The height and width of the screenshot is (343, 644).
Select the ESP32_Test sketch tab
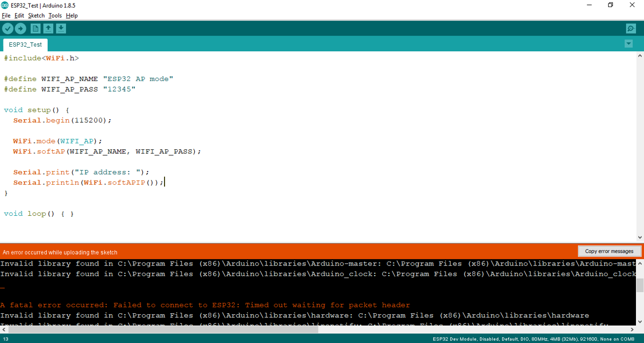click(x=26, y=45)
